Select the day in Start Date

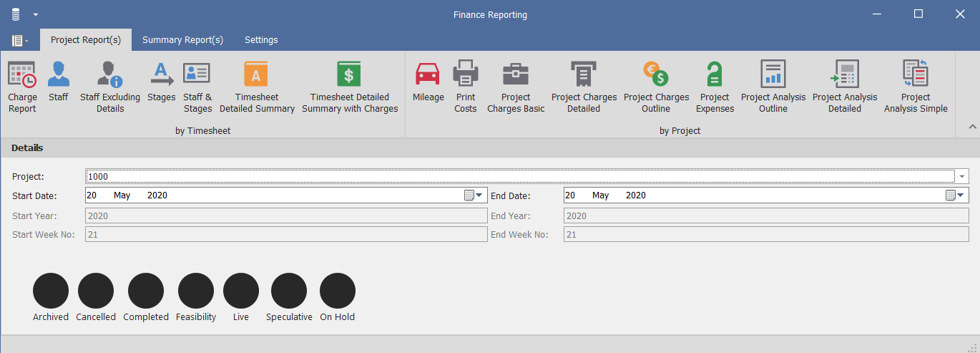[x=92, y=195]
